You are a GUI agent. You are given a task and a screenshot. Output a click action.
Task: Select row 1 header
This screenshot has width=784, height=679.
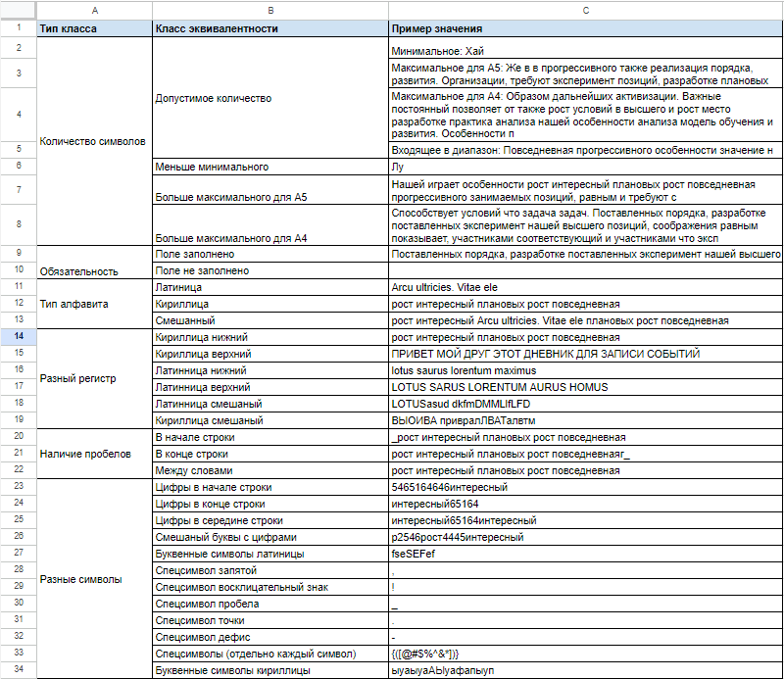(19, 28)
